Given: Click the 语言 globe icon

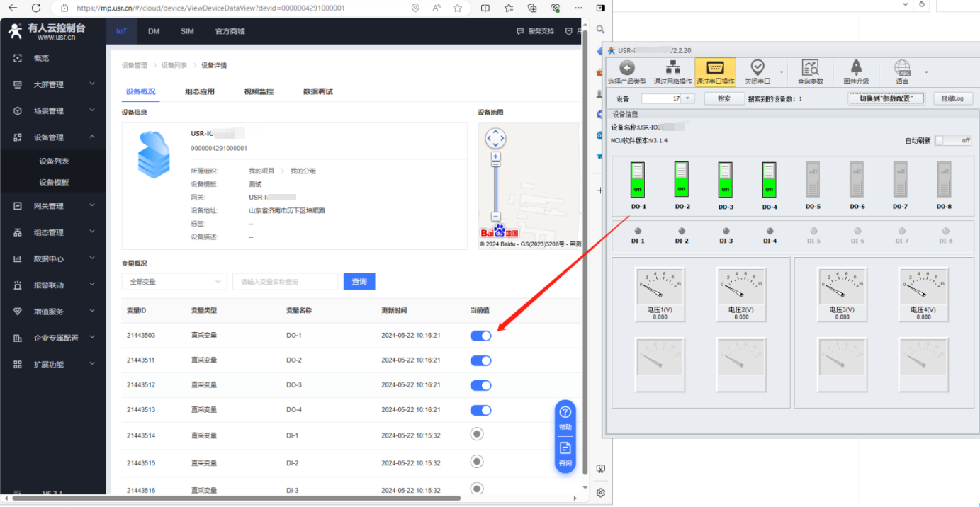Looking at the screenshot, I should 902,68.
